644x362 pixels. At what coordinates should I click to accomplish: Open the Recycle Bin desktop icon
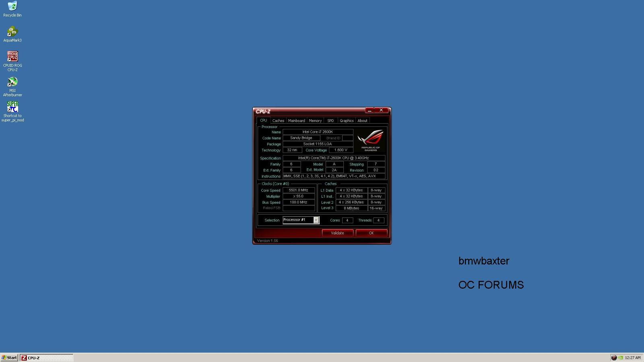pos(12,9)
